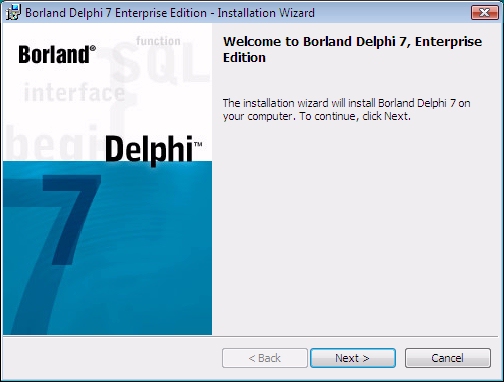504x382 pixels.
Task: Click the window title 'Installation Wizard' text
Action: pos(266,13)
